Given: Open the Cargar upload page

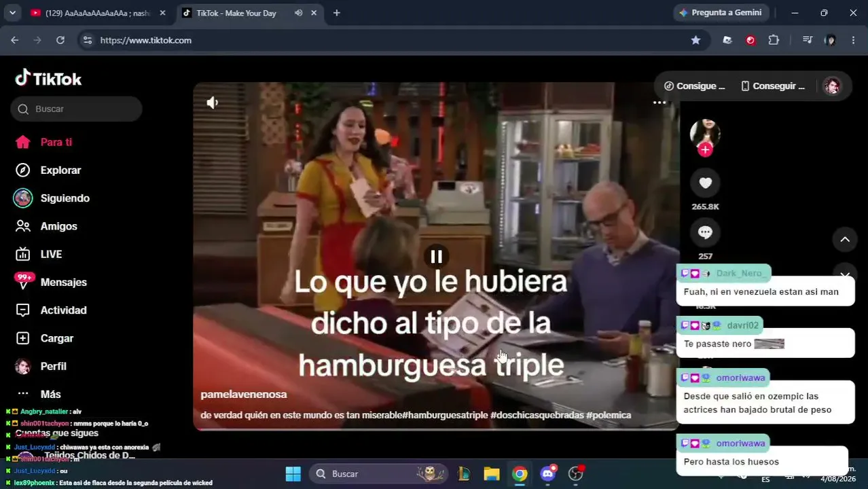Looking at the screenshot, I should 44,338.
